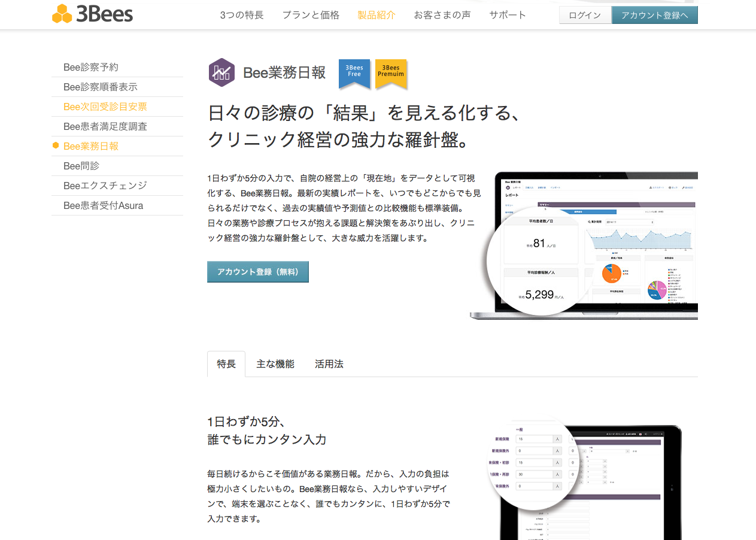Click the heading 1日わずか5分、

[246, 421]
